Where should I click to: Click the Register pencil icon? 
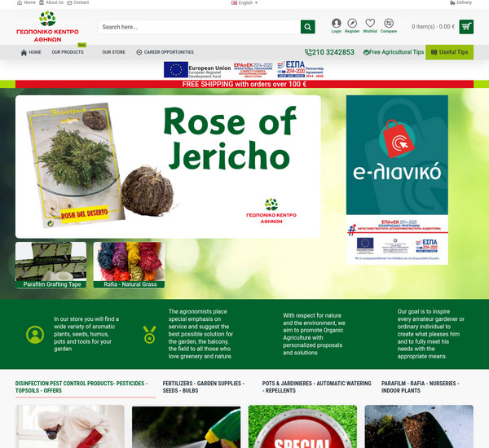click(352, 23)
